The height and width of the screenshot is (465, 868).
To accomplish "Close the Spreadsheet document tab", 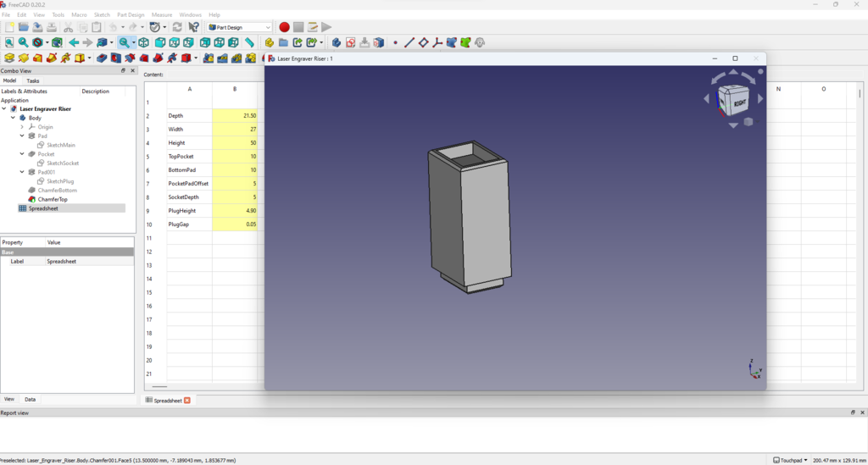I will [x=187, y=400].
